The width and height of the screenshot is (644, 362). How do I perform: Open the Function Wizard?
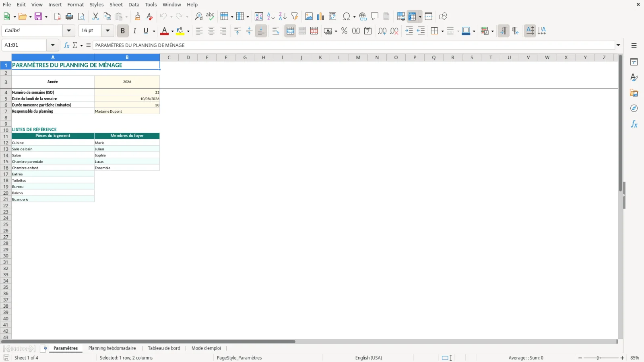(x=67, y=45)
